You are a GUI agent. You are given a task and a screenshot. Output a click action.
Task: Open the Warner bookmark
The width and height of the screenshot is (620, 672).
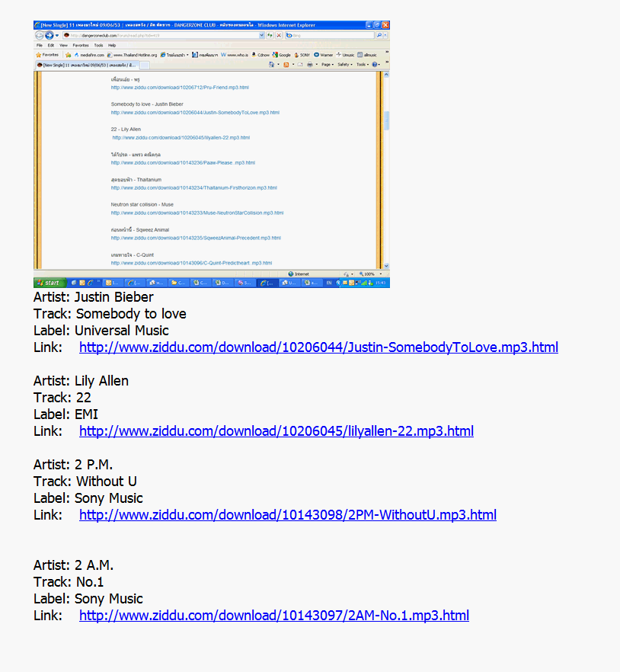324,55
